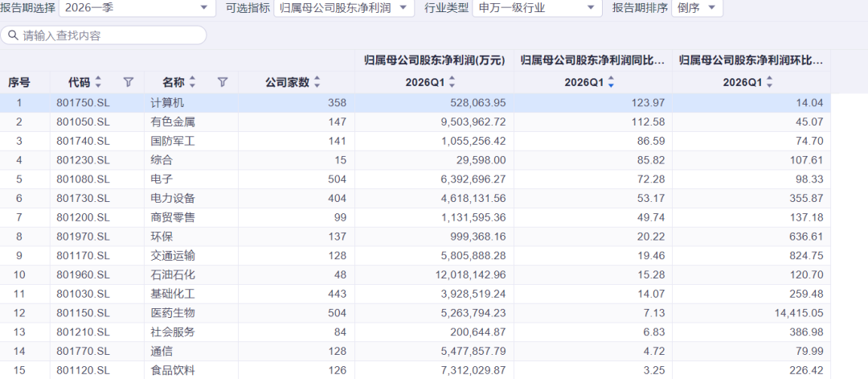Image resolution: width=868 pixels, height=379 pixels.
Task: Select row 综合
Action: [416, 160]
